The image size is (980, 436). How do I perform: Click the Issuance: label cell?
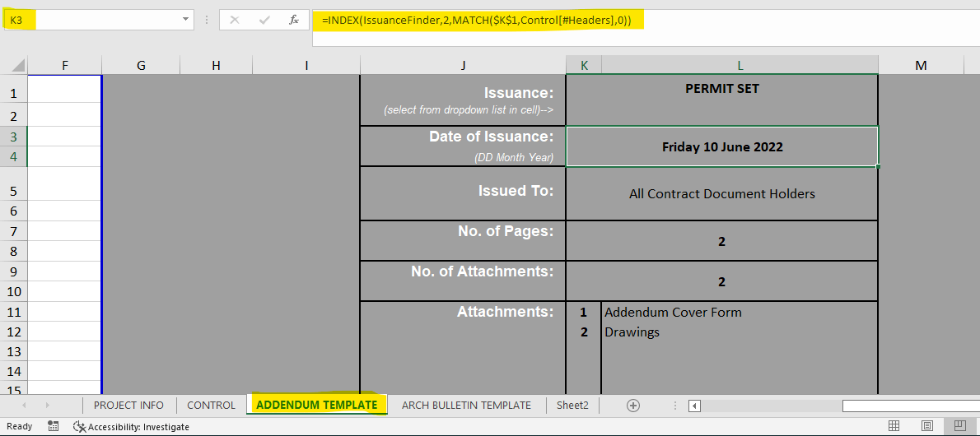(x=463, y=100)
